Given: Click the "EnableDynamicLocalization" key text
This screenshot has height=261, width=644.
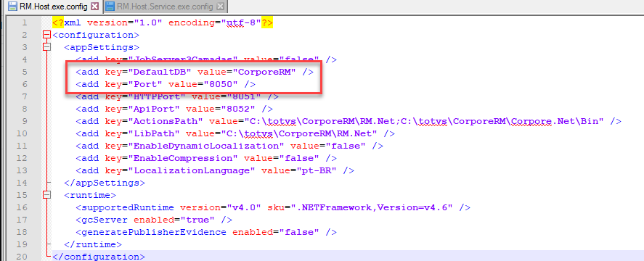Looking at the screenshot, I should [207, 146].
